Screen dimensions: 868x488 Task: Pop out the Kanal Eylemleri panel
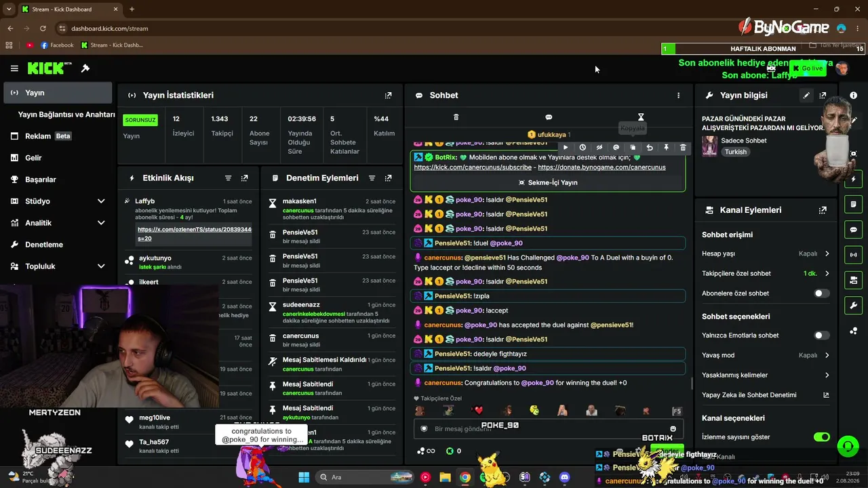(823, 210)
